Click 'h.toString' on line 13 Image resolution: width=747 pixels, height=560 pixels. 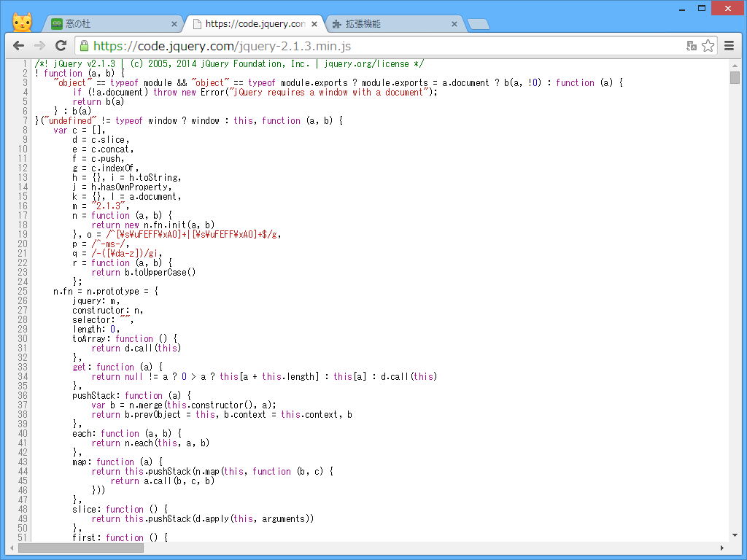click(153, 178)
